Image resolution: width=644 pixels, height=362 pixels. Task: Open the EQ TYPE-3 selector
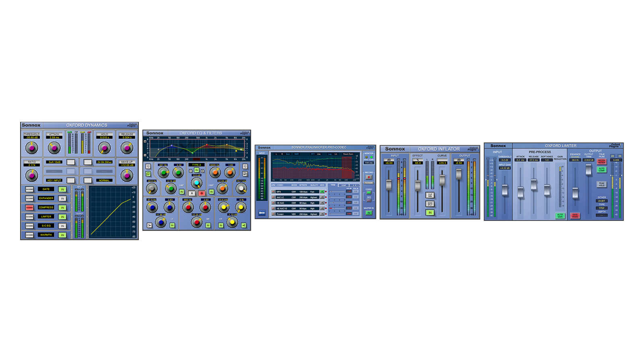pos(196,165)
